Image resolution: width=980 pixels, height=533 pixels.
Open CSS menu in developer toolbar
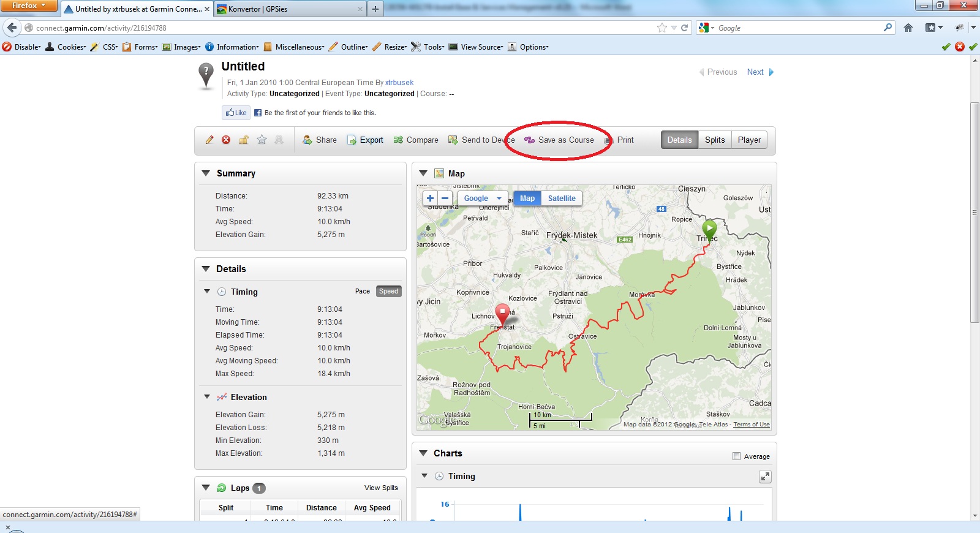point(104,47)
